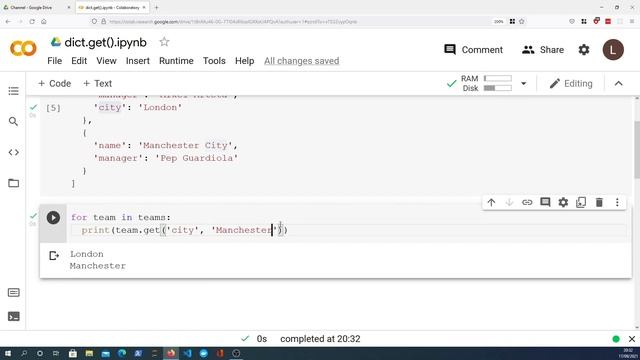Share the notebook

[543, 50]
